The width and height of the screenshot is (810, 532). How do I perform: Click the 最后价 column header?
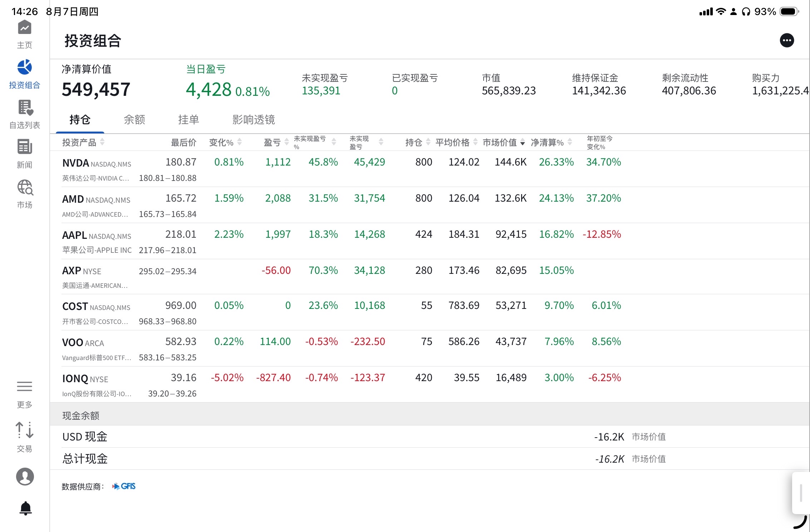coord(184,142)
